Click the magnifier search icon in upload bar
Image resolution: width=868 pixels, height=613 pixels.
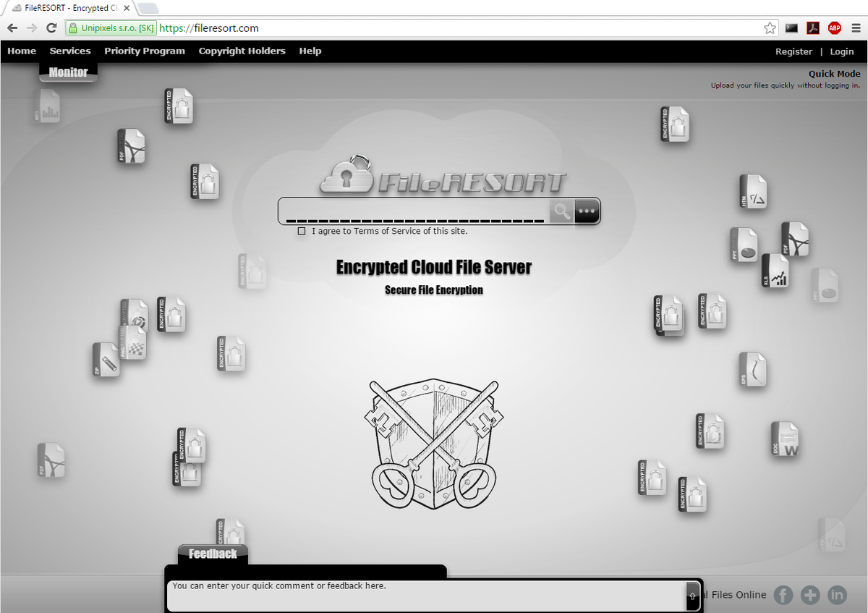click(x=561, y=211)
